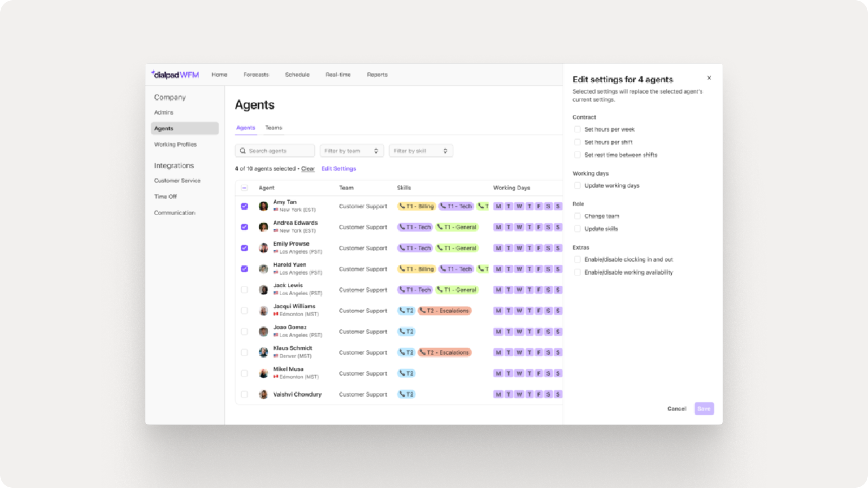Click Harold Yuen's profile avatar
Image resolution: width=868 pixels, height=488 pixels.
(x=263, y=269)
